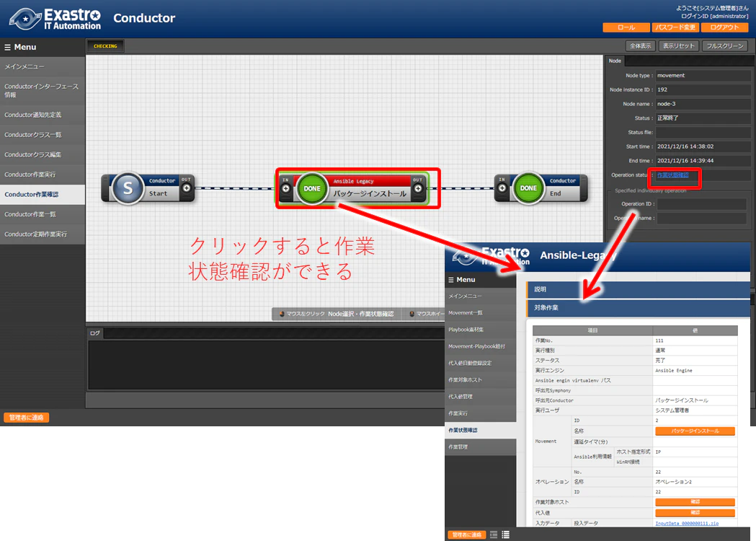756x541 pixels.
Task: Click the hamburger Menu icon in the Ansible-Legacy window
Action: (x=451, y=280)
